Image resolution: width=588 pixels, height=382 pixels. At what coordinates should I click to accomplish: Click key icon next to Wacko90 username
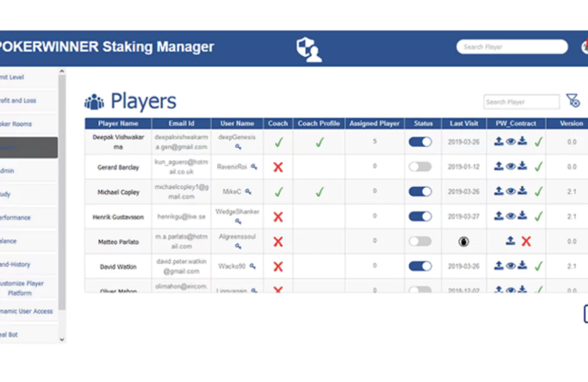(253, 266)
